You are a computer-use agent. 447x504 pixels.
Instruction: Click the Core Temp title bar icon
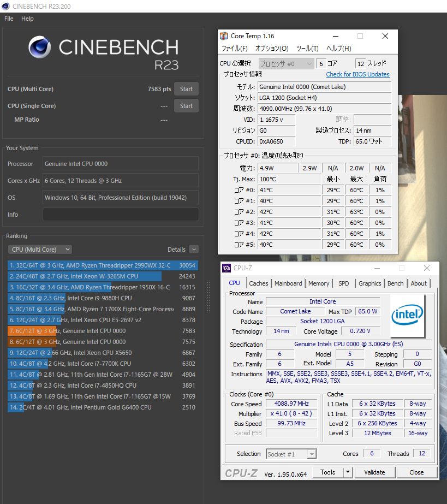tap(224, 36)
